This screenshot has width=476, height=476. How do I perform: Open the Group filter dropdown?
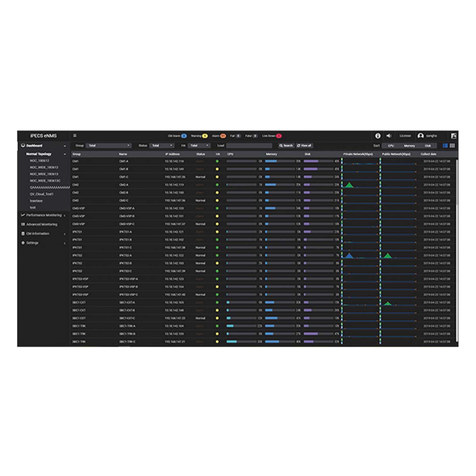pos(109,146)
